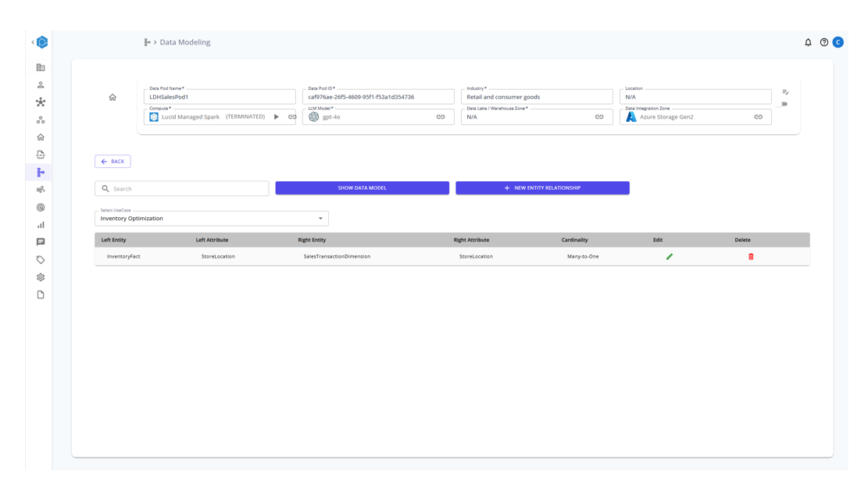Click the Location field
868x492 pixels.
[x=695, y=96]
